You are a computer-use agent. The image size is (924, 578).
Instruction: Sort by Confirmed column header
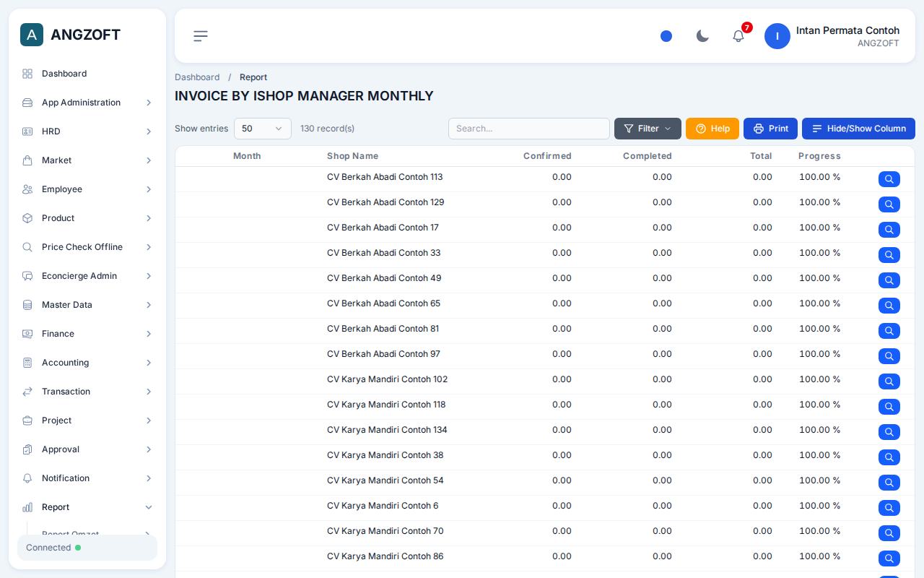547,156
